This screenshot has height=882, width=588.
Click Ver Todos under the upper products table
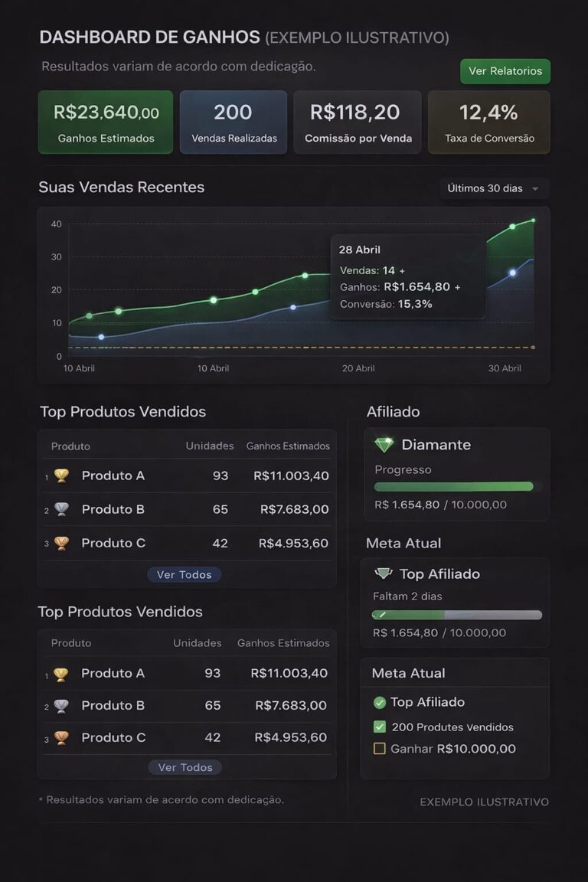coord(184,575)
